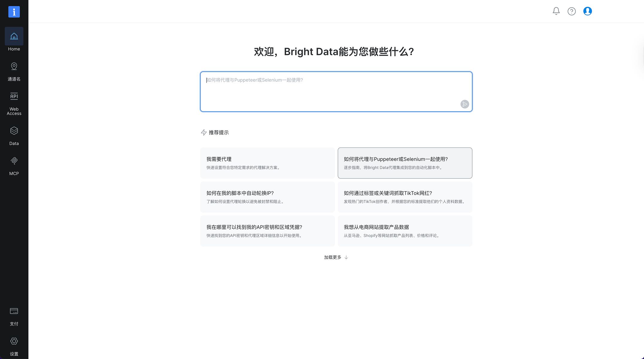644x359 pixels.
Task: Click the send arrow in prompt box
Action: tap(464, 104)
